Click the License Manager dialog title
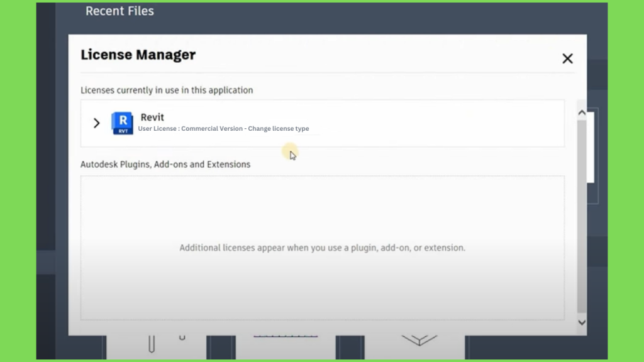The height and width of the screenshot is (362, 644). [138, 55]
